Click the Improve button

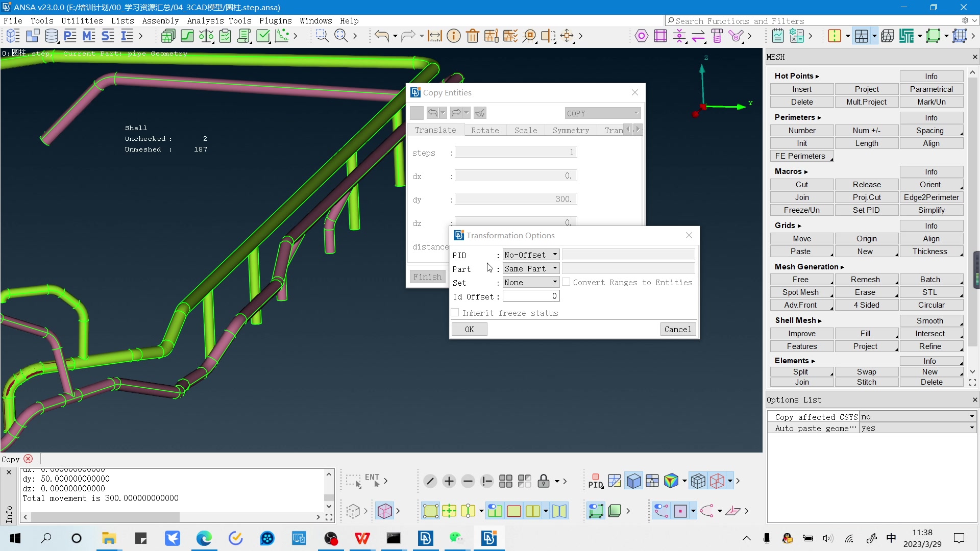coord(801,333)
